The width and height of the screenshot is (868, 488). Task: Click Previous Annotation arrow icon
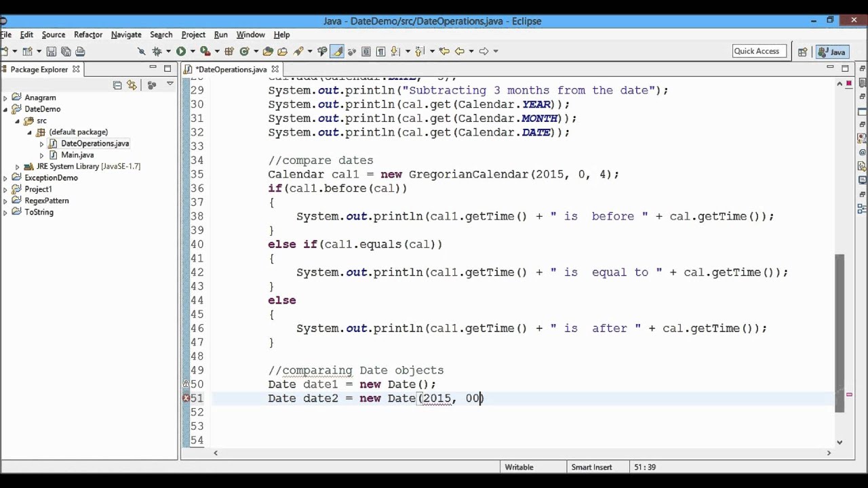pyautogui.click(x=420, y=52)
